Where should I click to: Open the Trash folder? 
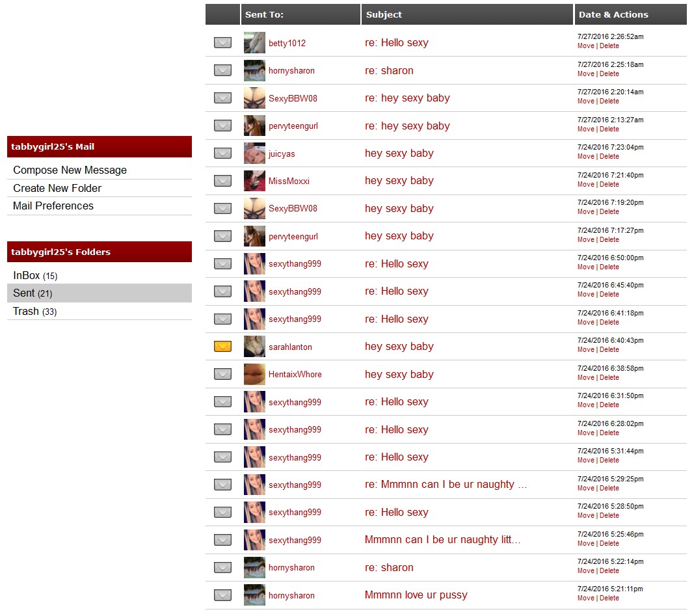coord(26,312)
